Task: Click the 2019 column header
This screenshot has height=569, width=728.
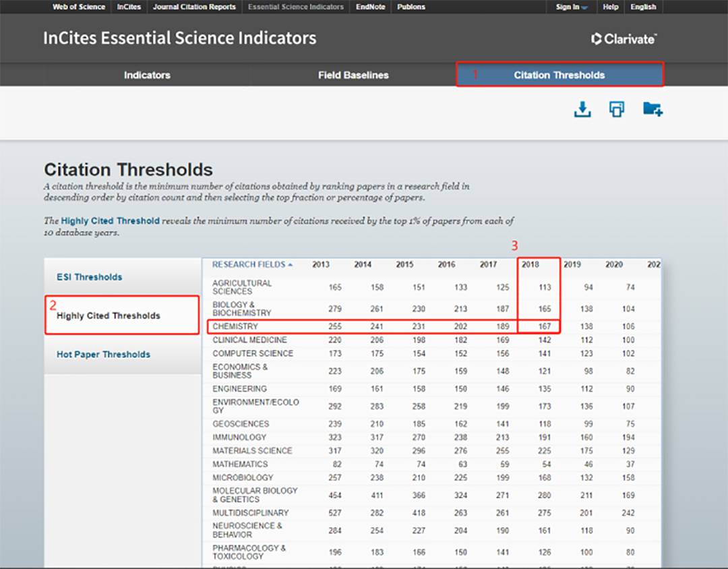Action: tap(572, 264)
